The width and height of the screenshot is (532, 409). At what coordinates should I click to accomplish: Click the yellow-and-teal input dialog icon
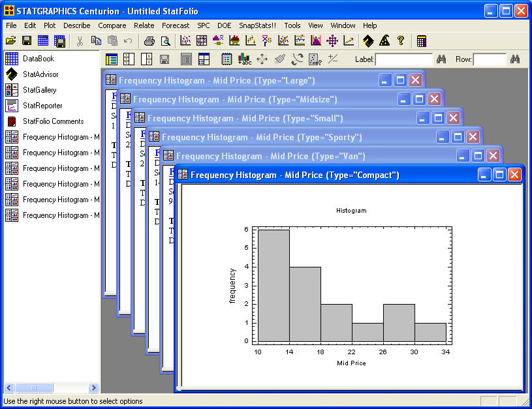pyautogui.click(x=112, y=59)
